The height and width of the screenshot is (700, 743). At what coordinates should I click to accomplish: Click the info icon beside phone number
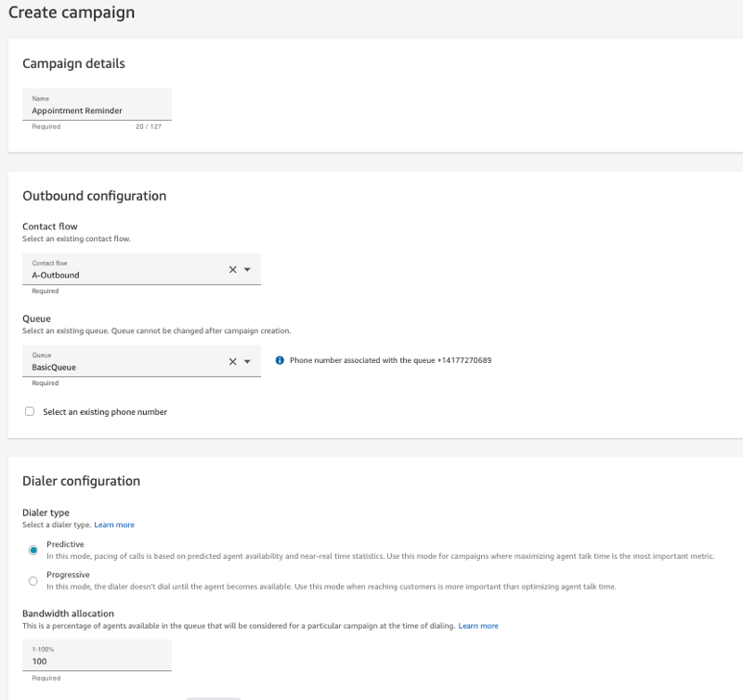pos(280,360)
